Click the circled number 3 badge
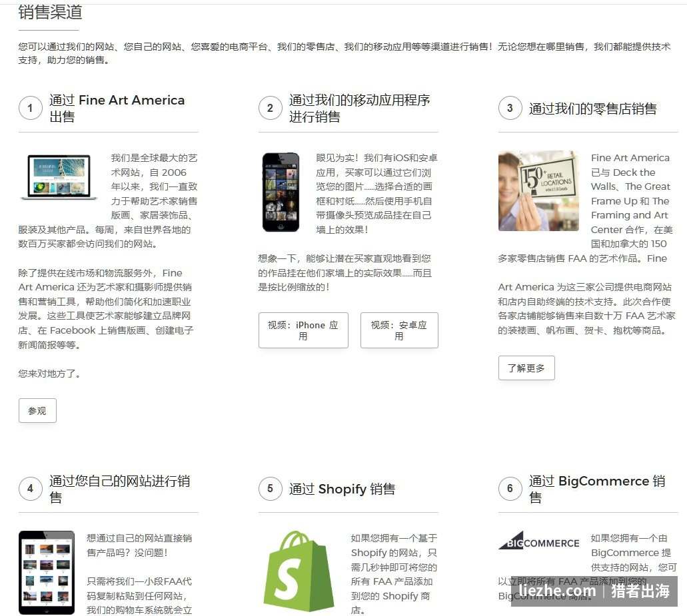 point(510,108)
